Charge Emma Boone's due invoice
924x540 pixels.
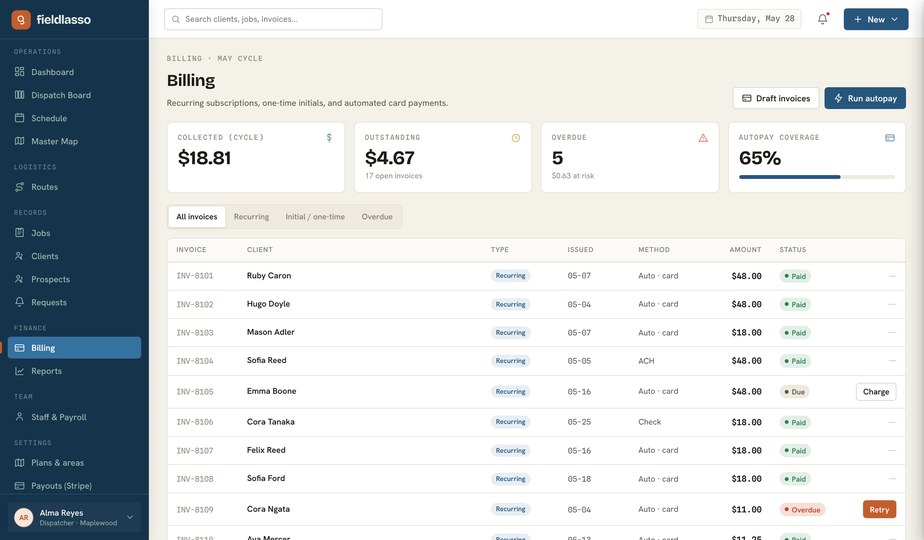pos(876,391)
